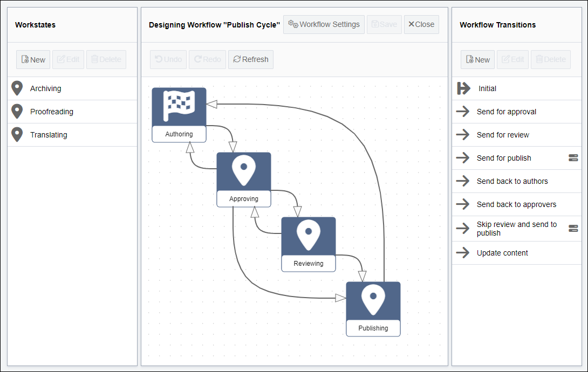Select the Proofreading workstate pin icon
Viewport: 588px width, 372px height.
pyautogui.click(x=17, y=112)
